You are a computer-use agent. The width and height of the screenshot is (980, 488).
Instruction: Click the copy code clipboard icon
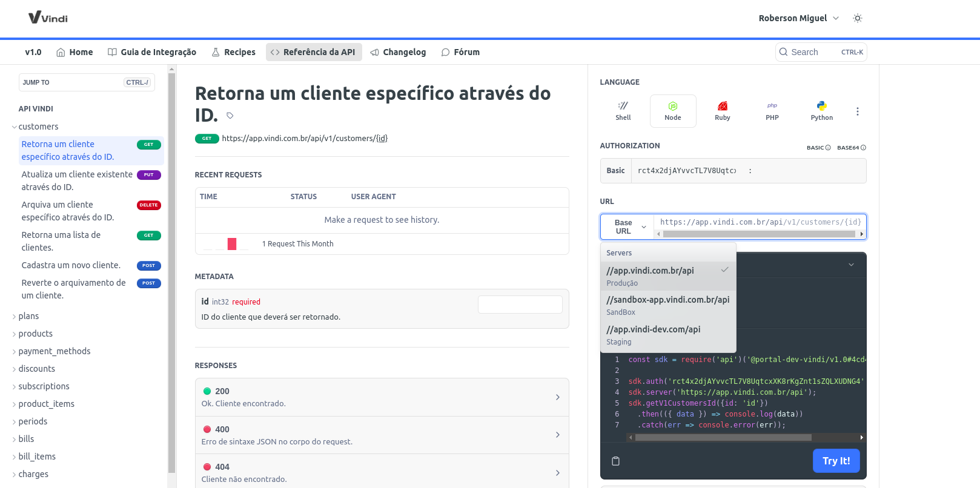coord(615,461)
